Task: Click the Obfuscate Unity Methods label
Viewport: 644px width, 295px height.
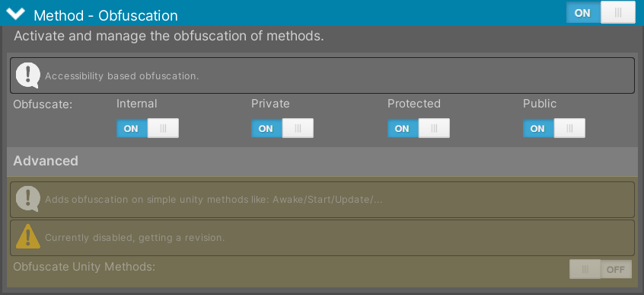Action: (x=84, y=267)
